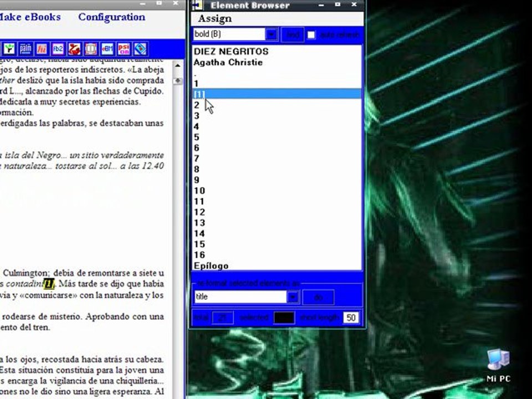Click the short length field showing 50

tap(351, 318)
